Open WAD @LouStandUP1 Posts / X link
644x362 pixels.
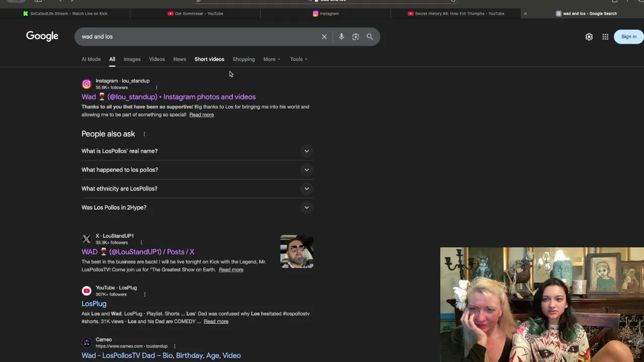tap(138, 252)
